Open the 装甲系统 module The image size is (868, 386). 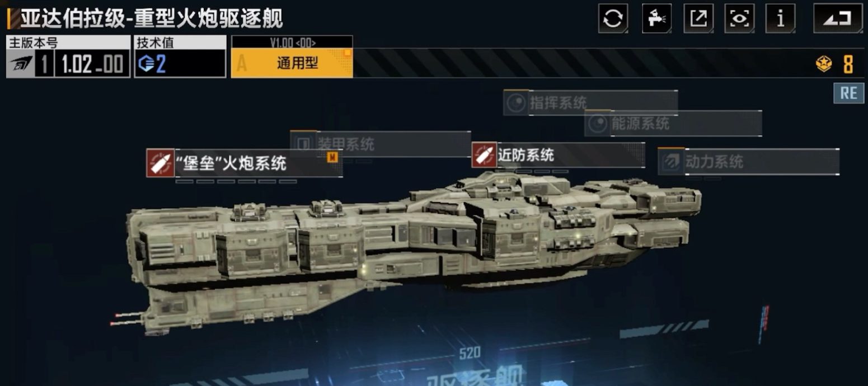coord(381,144)
